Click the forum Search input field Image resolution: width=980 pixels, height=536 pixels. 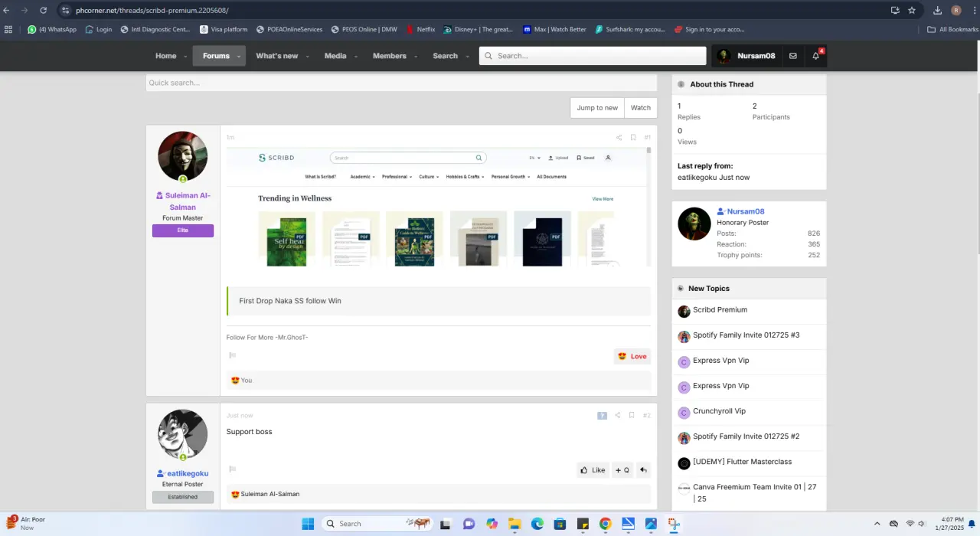593,56
